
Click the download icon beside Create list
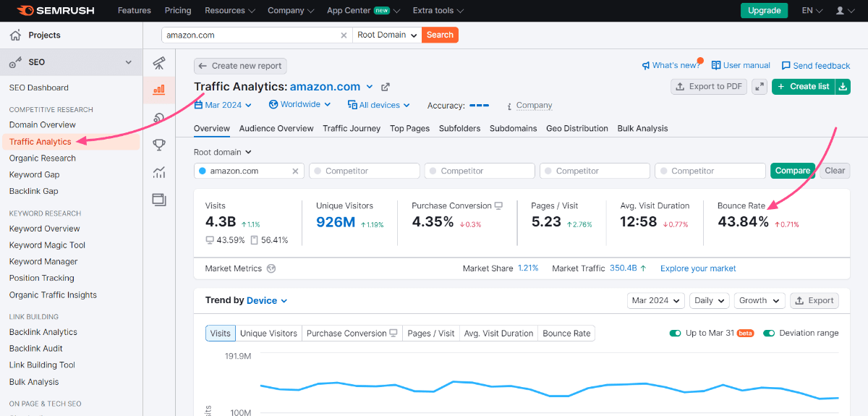[843, 86]
